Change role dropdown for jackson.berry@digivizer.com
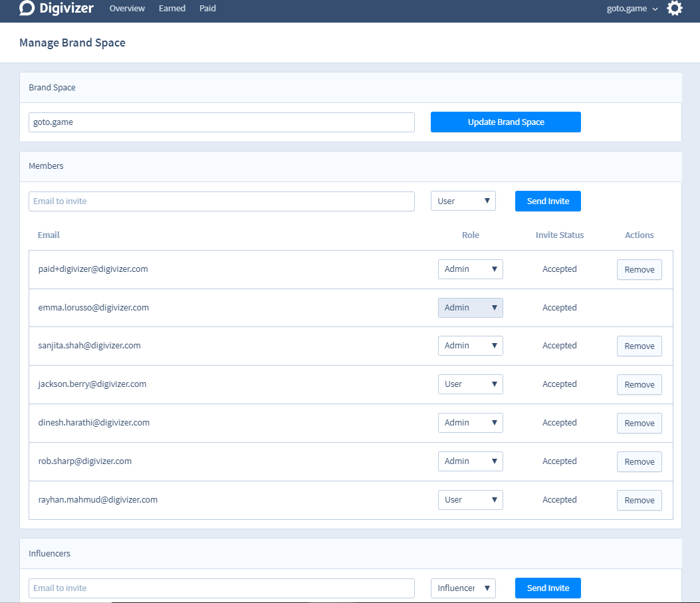The width and height of the screenshot is (700, 603). click(470, 384)
